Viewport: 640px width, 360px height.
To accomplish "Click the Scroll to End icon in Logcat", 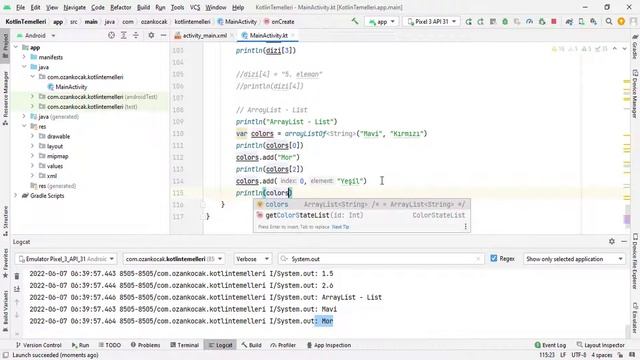I will [x=17, y=289].
